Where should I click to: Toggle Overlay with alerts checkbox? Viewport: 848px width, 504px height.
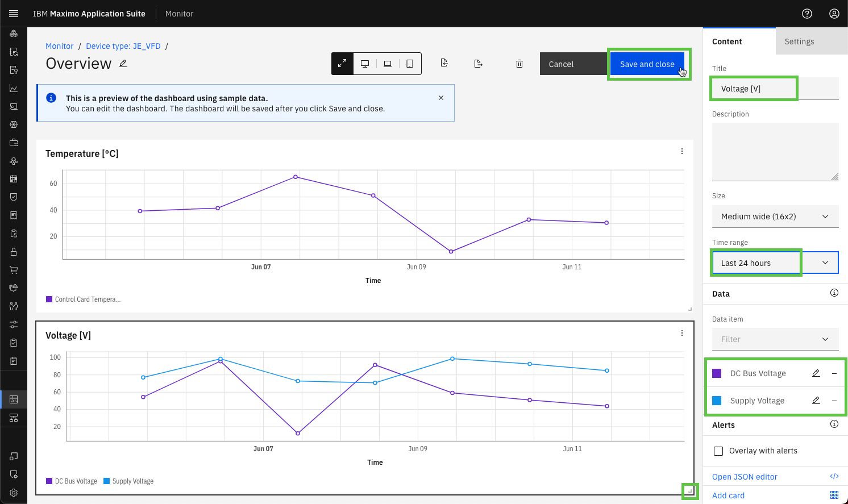point(718,451)
